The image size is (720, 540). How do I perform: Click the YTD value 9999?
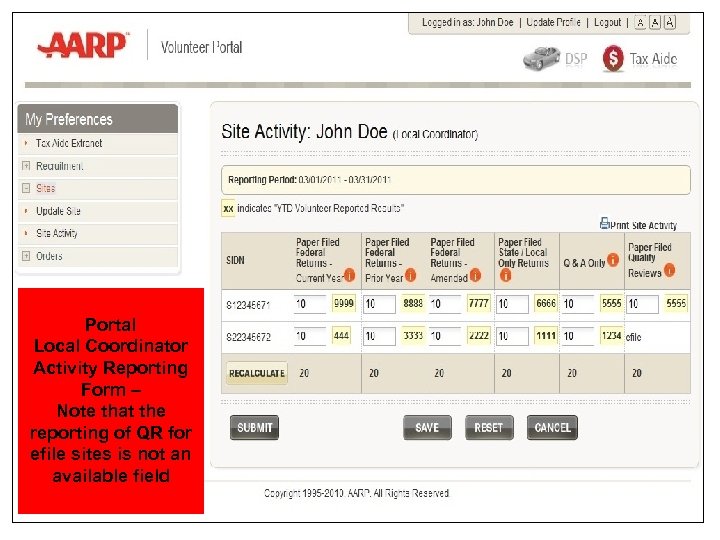344,303
